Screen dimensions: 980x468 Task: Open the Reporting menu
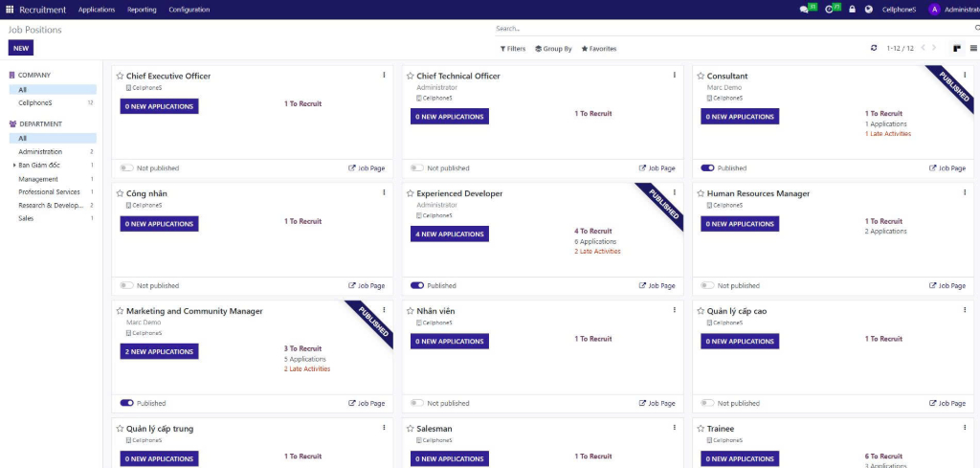142,10
